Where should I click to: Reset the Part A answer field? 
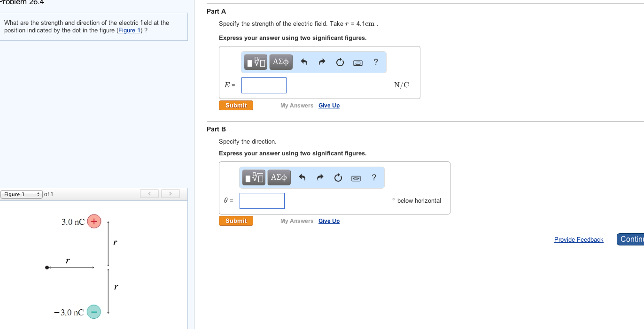coord(340,62)
